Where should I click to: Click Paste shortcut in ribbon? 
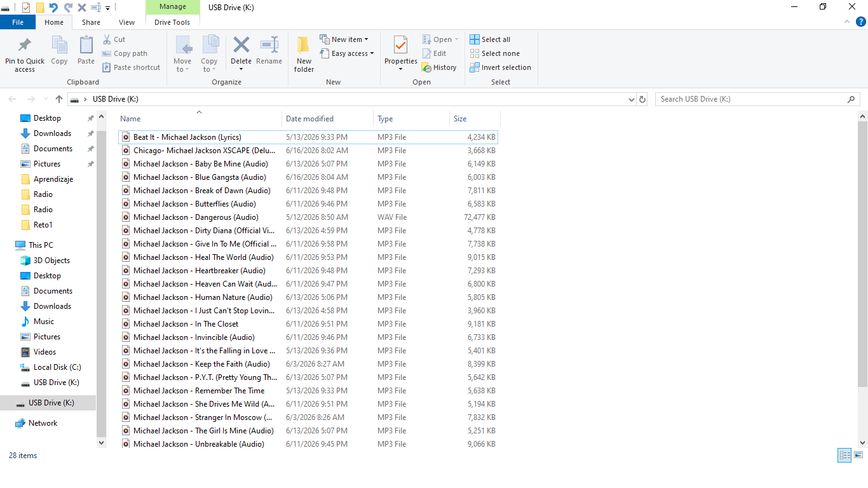(131, 67)
